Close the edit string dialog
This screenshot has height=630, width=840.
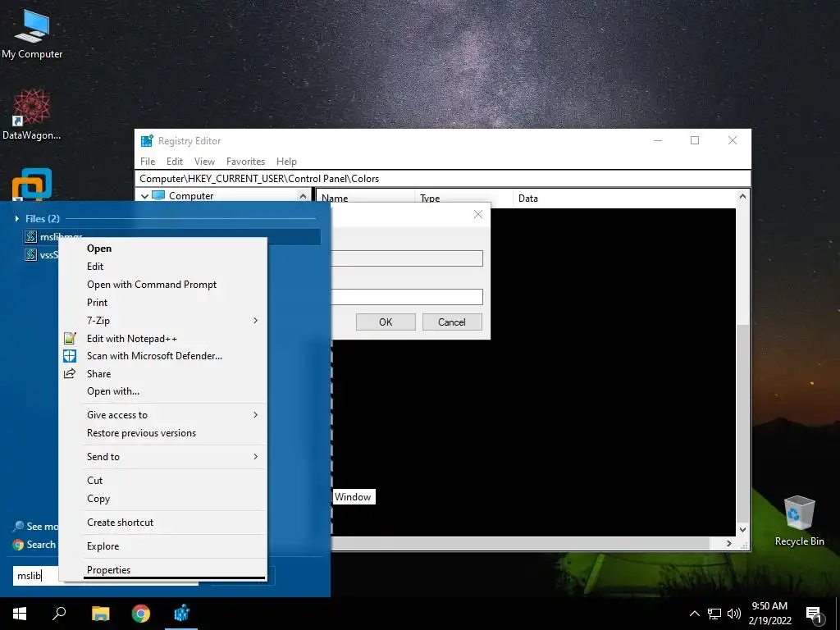(478, 214)
